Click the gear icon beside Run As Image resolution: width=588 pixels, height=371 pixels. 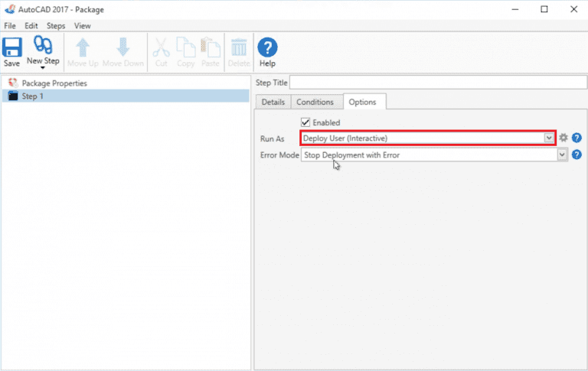tap(563, 138)
